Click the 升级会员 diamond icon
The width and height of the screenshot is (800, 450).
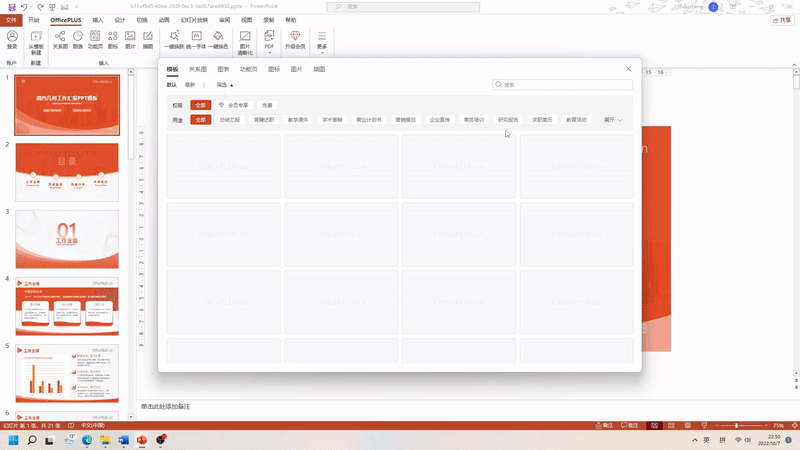point(295,40)
